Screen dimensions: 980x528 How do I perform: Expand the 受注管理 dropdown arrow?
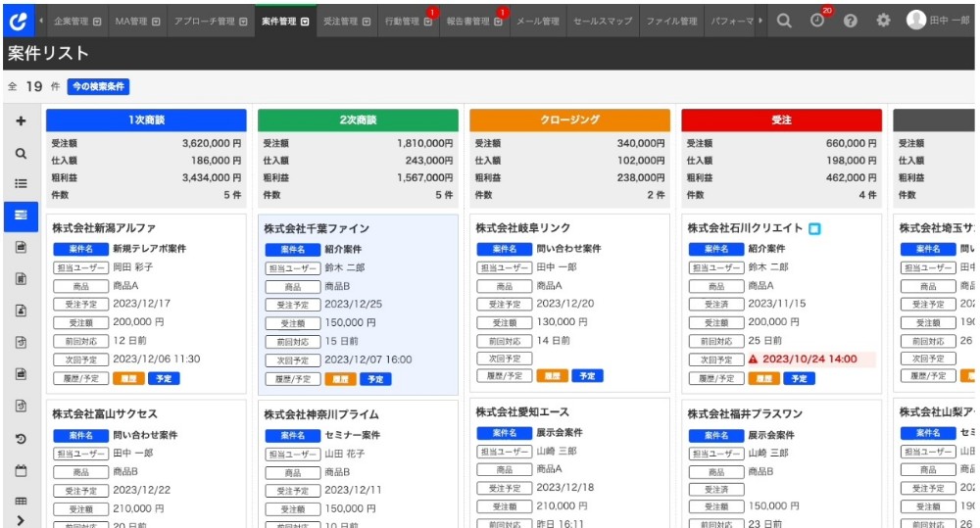click(366, 21)
